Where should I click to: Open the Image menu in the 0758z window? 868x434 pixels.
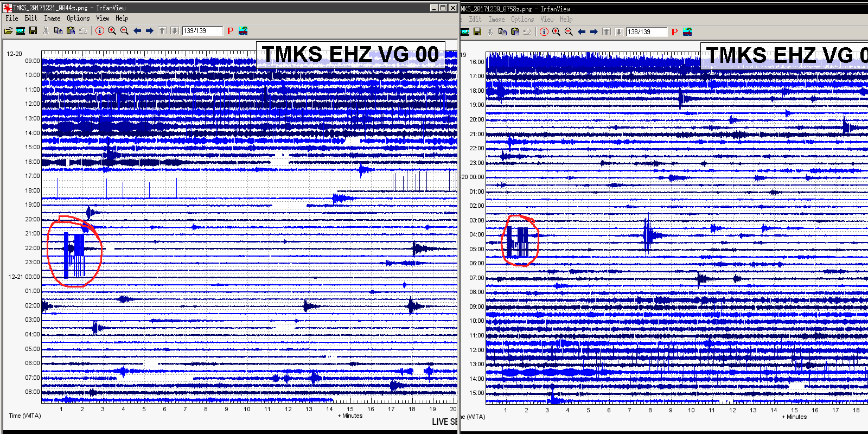(x=496, y=19)
